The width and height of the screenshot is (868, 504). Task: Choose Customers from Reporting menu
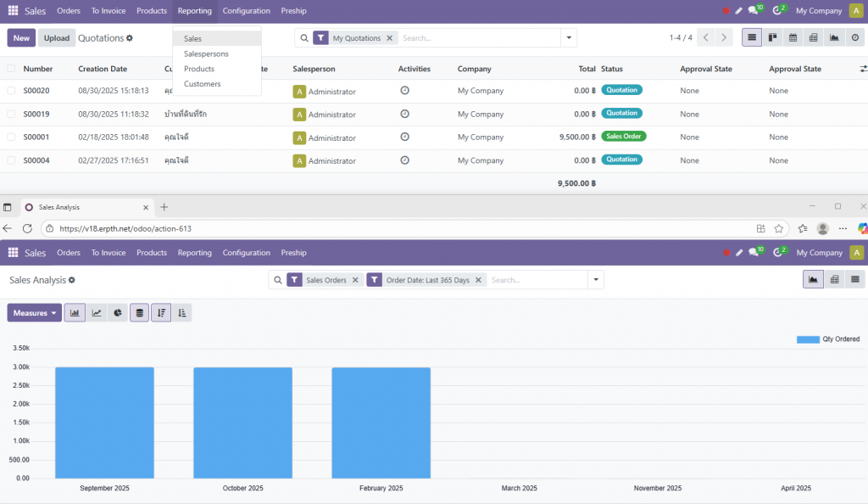(202, 84)
